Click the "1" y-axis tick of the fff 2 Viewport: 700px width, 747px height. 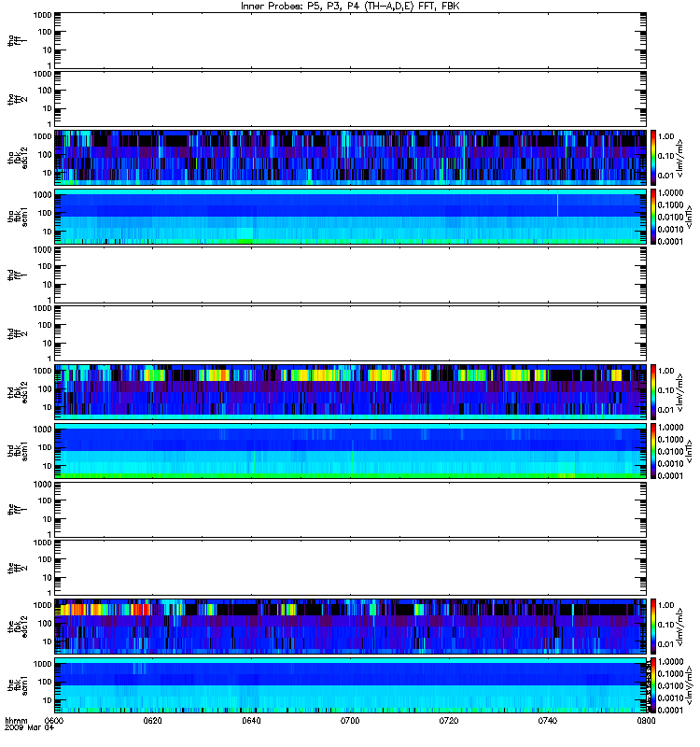[49, 593]
